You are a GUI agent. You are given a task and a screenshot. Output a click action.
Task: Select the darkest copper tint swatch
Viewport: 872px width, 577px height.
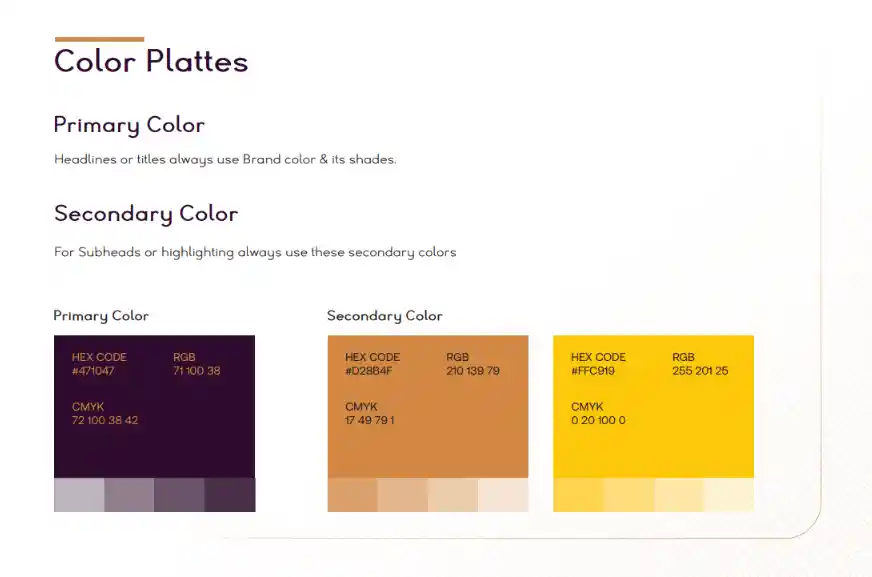353,495
